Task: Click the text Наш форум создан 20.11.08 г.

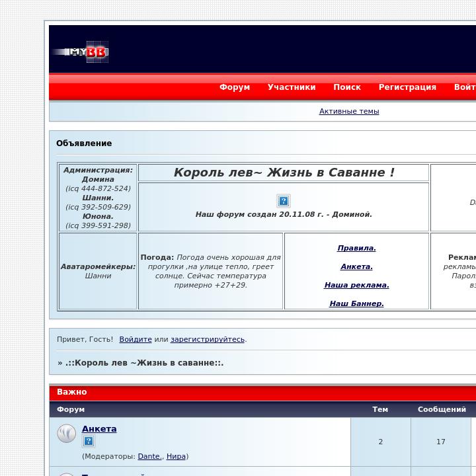Action: coord(260,214)
